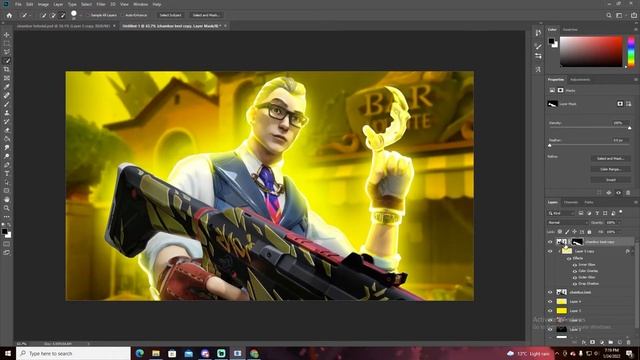The width and height of the screenshot is (640, 360).
Task: Select the Eyedropper tool
Action: [x=7, y=87]
